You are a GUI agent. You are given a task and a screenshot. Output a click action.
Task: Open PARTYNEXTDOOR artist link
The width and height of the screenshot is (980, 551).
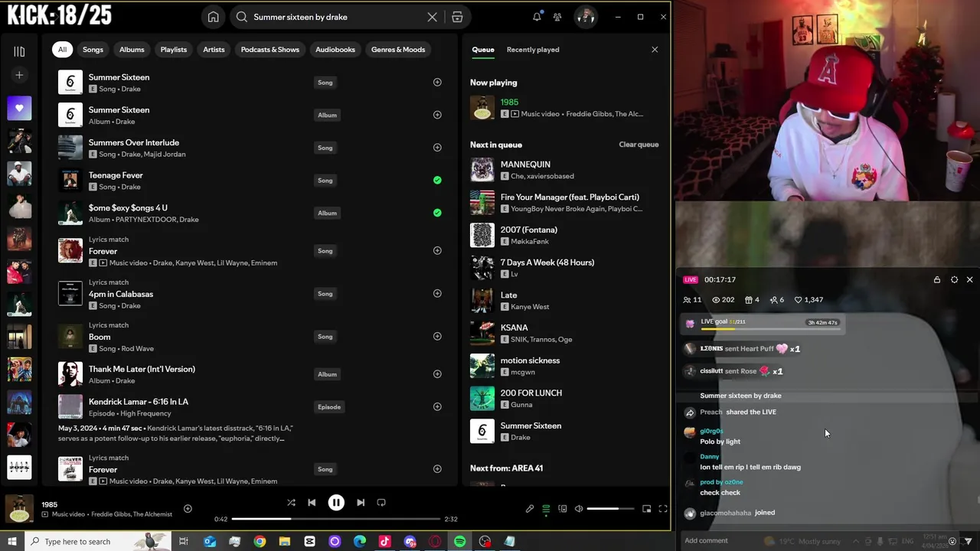[x=144, y=220]
